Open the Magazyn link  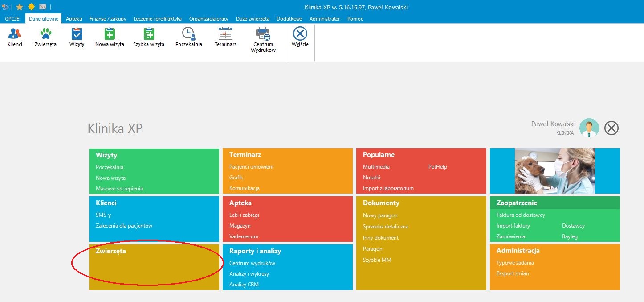tap(240, 226)
